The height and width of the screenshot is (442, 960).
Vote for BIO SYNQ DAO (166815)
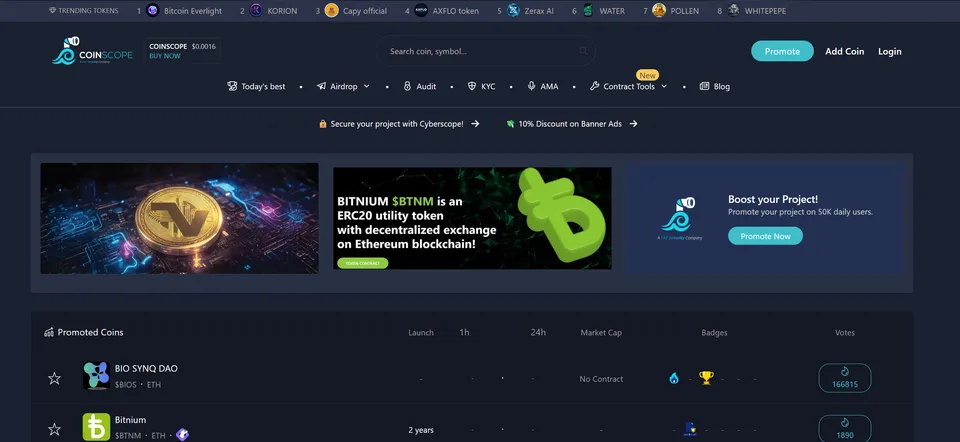pos(844,378)
